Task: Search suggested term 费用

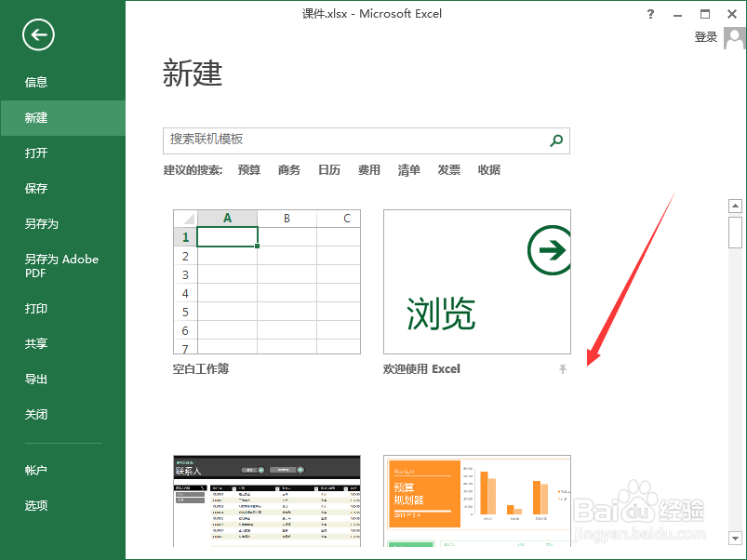Action: pos(369,170)
